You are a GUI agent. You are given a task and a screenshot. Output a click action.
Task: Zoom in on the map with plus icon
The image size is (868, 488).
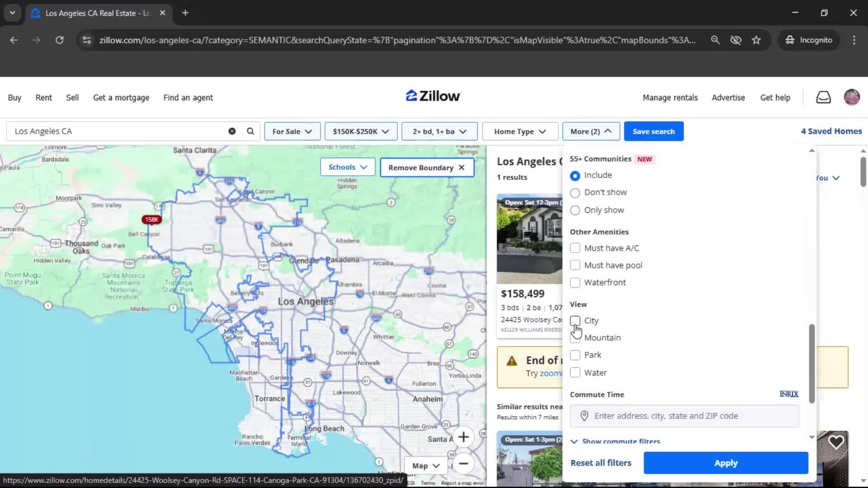(x=464, y=437)
